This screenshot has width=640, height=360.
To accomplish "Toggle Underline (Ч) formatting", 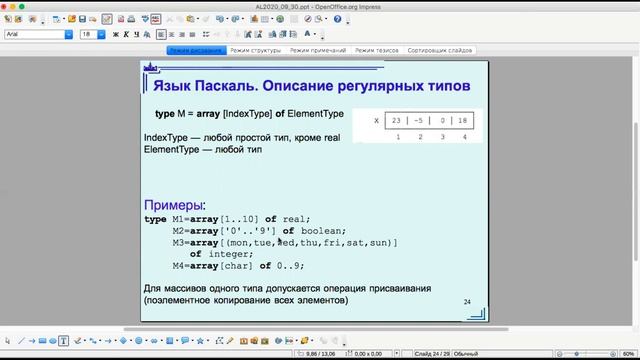I will (136, 35).
